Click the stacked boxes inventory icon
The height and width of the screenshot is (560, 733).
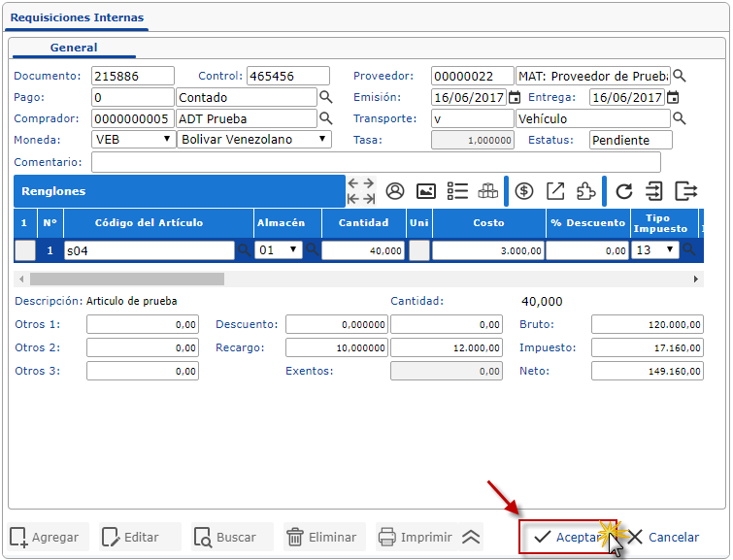[487, 191]
